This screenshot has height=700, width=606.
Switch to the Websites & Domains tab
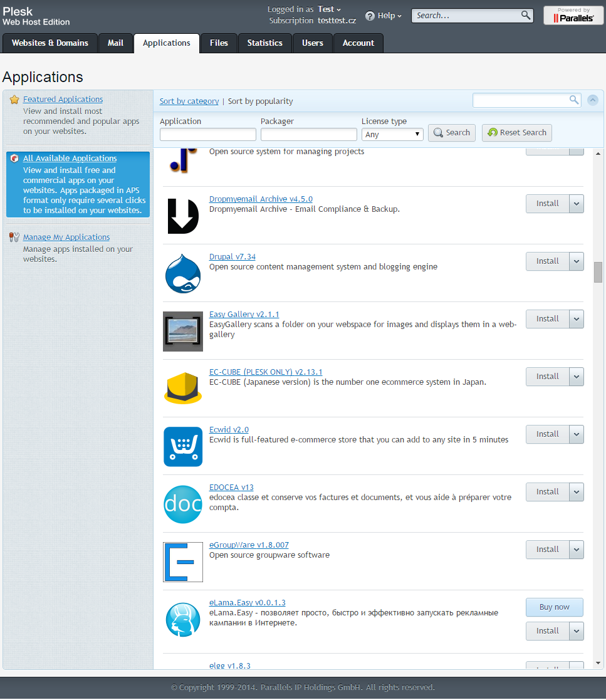(50, 43)
